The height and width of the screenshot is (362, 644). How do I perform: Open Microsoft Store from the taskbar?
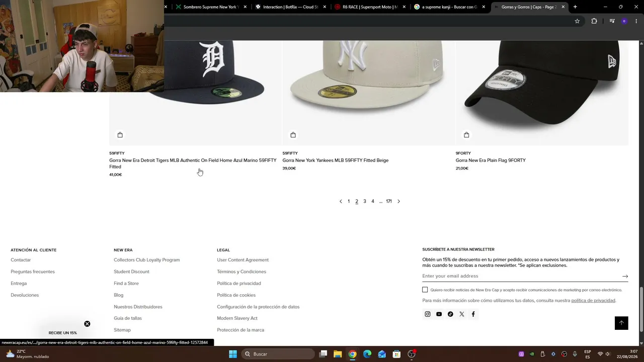[396, 354]
